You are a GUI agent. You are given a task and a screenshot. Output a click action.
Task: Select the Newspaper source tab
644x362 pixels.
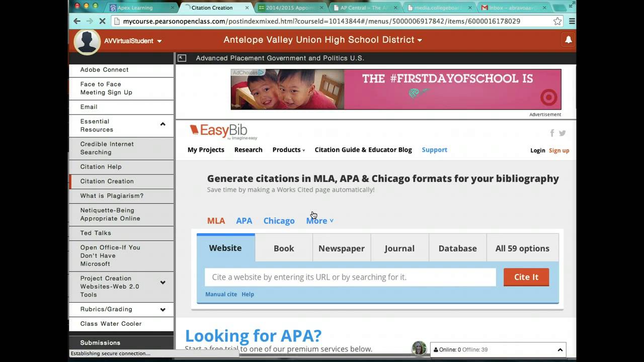click(x=342, y=248)
